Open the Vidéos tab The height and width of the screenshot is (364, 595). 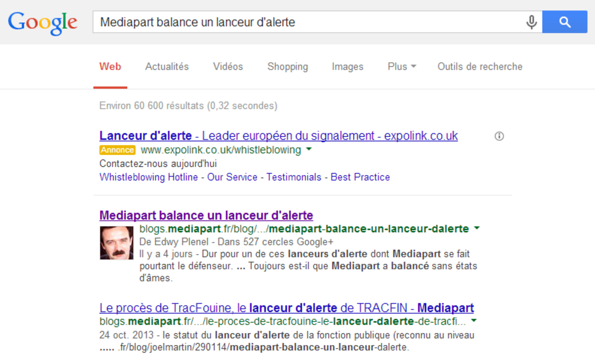(x=228, y=67)
